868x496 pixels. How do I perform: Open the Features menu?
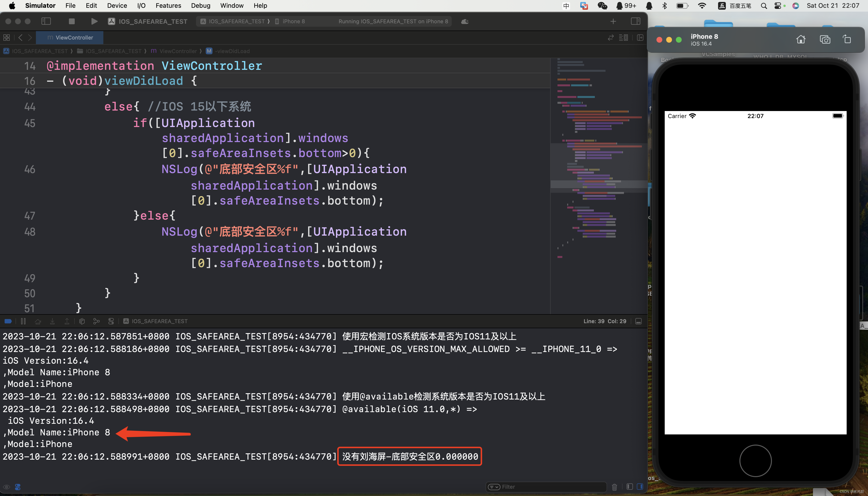pos(168,5)
